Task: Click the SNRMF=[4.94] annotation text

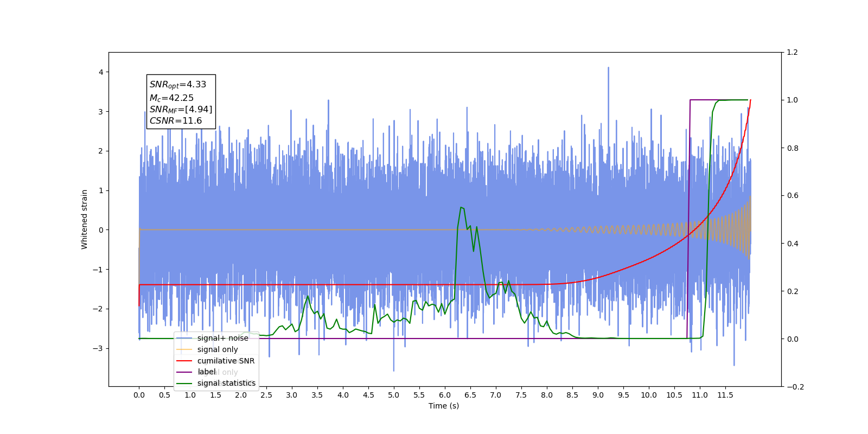Action: pos(181,110)
